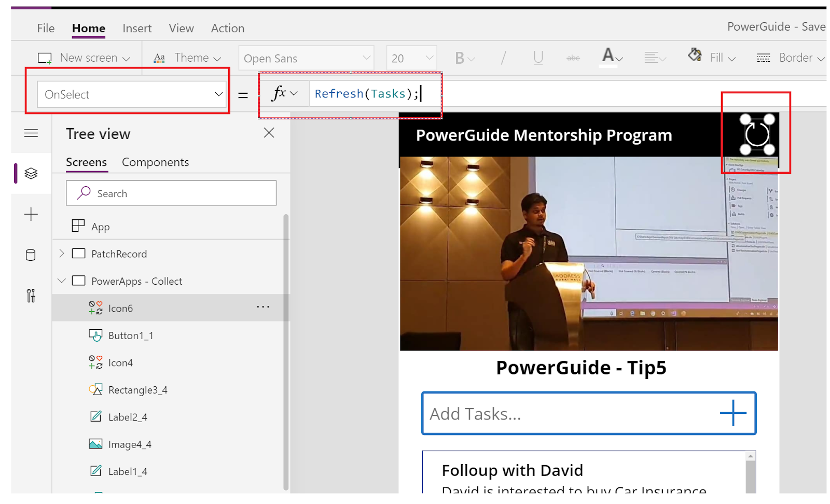The height and width of the screenshot is (504, 830).
Task: Select Image4_4 in the tree
Action: [x=130, y=444]
